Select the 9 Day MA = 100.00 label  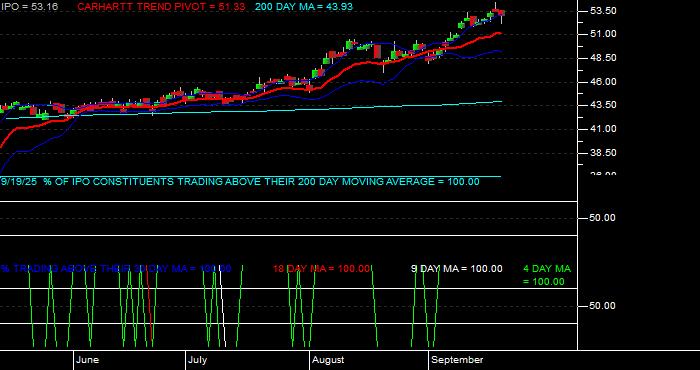[457, 269]
